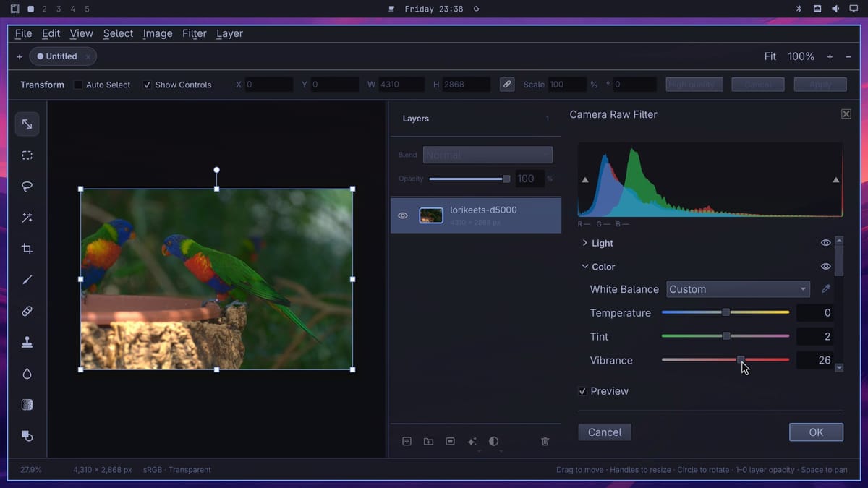Add a new layer in Layers panel
This screenshot has width=868, height=488.
point(407,441)
